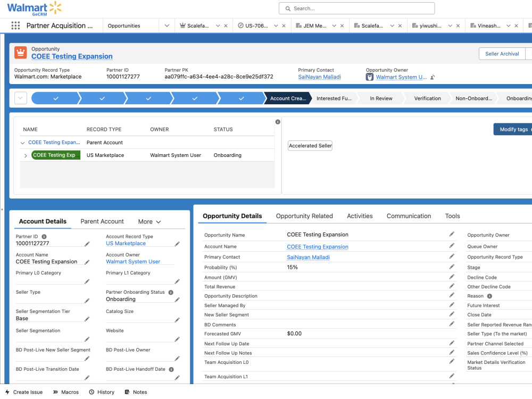Click info icon beside Partner ID label

click(x=44, y=237)
